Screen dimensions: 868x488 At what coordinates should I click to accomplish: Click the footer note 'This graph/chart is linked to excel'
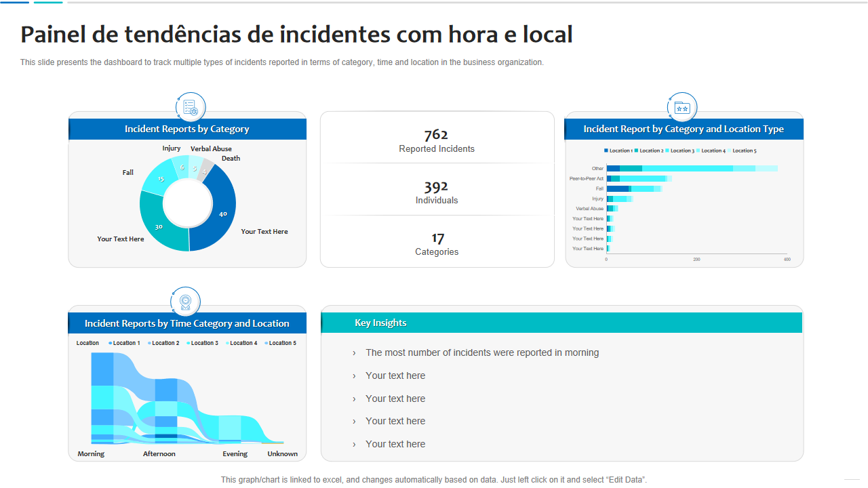(434, 480)
